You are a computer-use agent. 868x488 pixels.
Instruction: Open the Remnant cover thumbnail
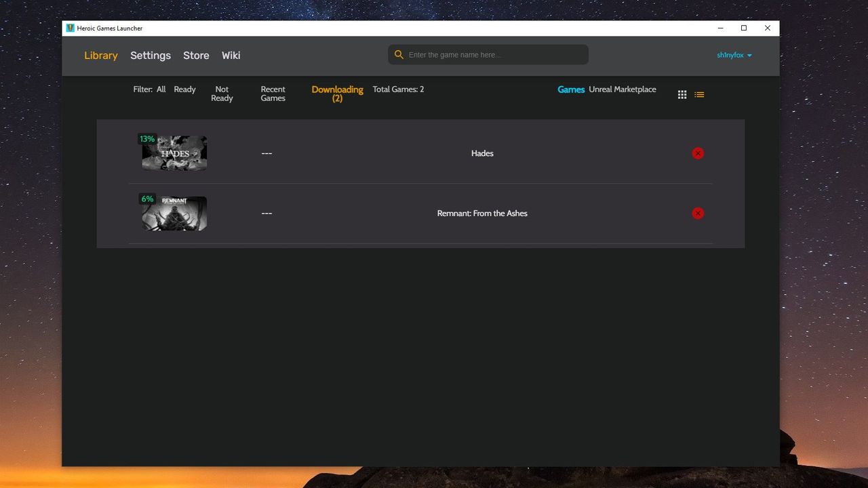[174, 213]
